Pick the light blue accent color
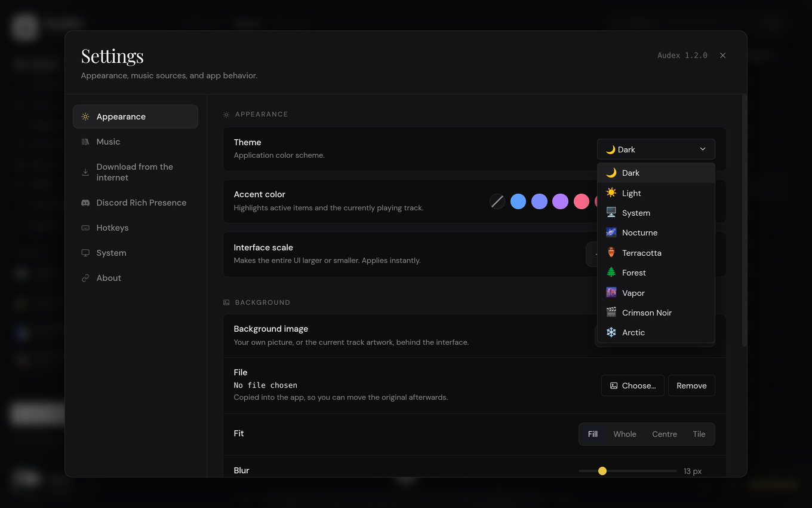This screenshot has height=508, width=812. coord(518,201)
